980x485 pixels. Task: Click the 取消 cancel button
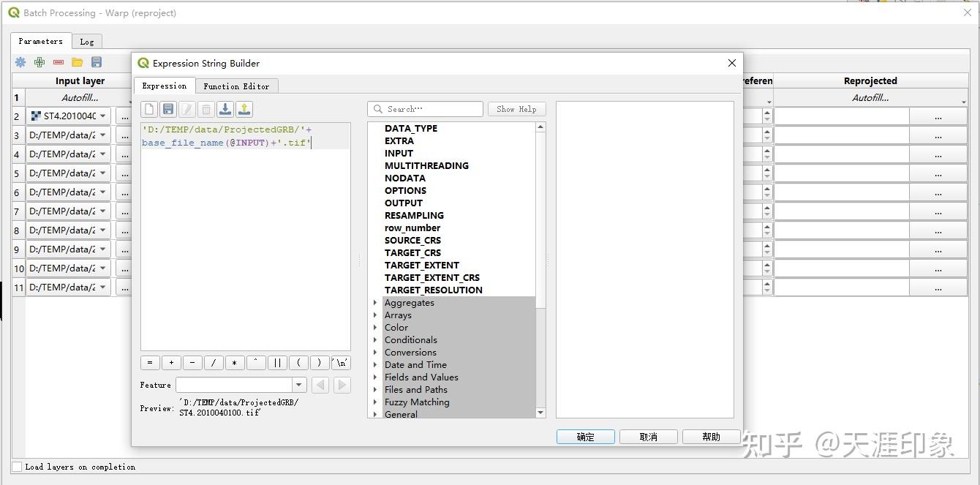648,437
